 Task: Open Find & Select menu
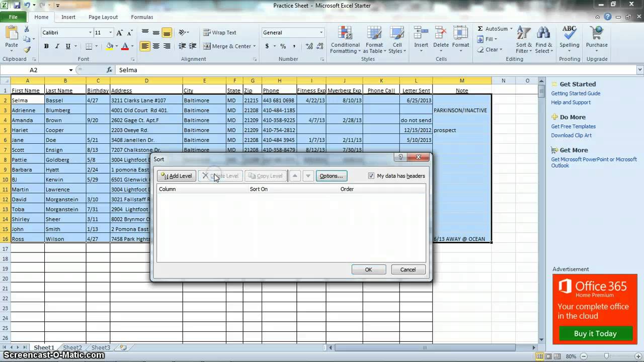543,40
